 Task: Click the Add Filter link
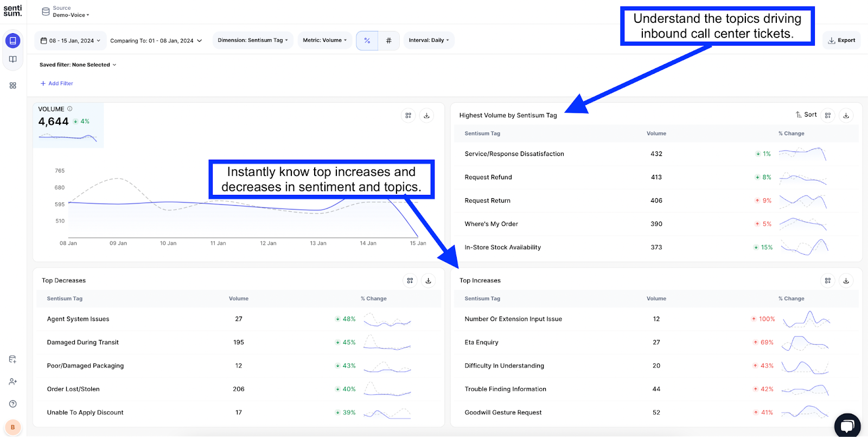(x=57, y=84)
